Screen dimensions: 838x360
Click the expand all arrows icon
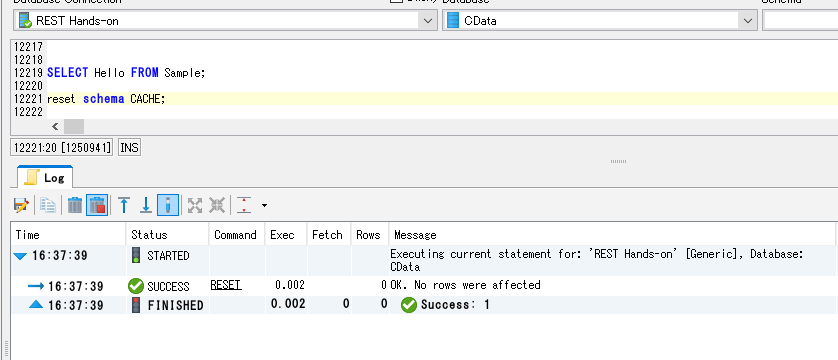(x=195, y=205)
